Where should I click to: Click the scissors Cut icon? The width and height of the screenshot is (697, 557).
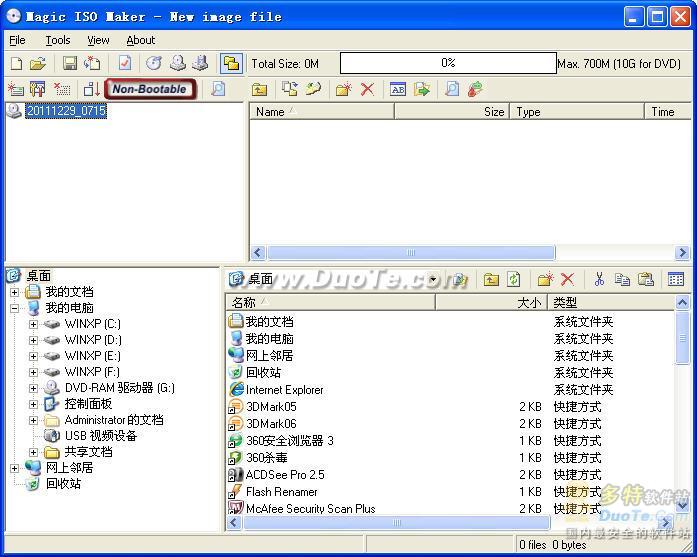pyautogui.click(x=599, y=279)
